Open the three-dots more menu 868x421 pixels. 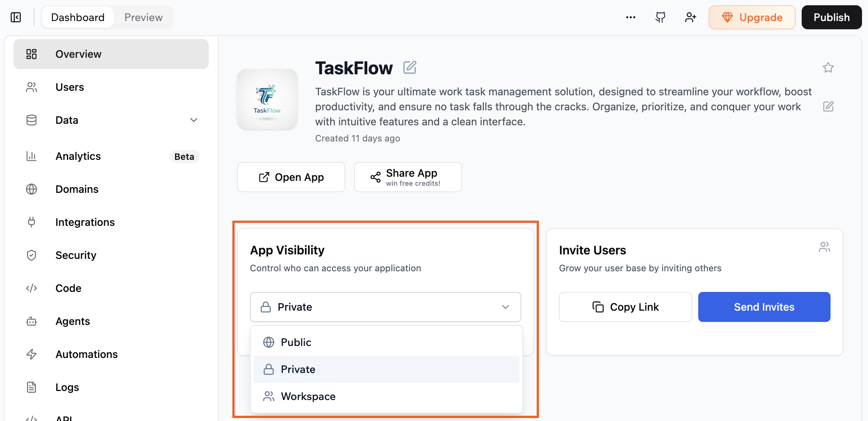pos(631,17)
